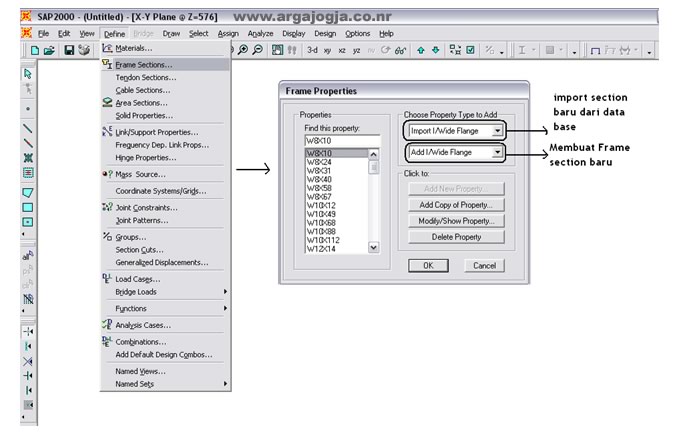This screenshot has height=432, width=674.
Task: Open the Options menu
Action: coord(358,34)
